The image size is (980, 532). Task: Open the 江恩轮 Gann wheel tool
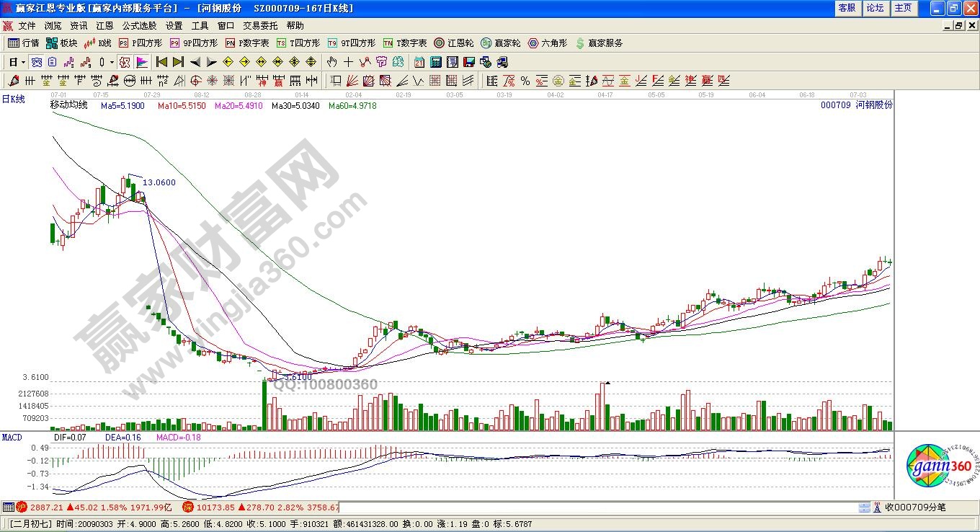(x=453, y=43)
